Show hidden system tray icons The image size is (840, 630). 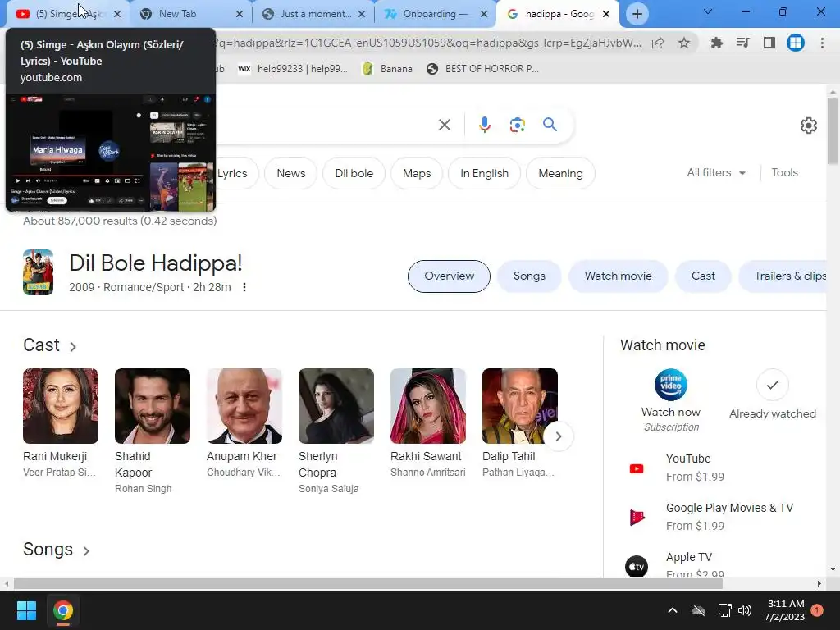click(673, 610)
